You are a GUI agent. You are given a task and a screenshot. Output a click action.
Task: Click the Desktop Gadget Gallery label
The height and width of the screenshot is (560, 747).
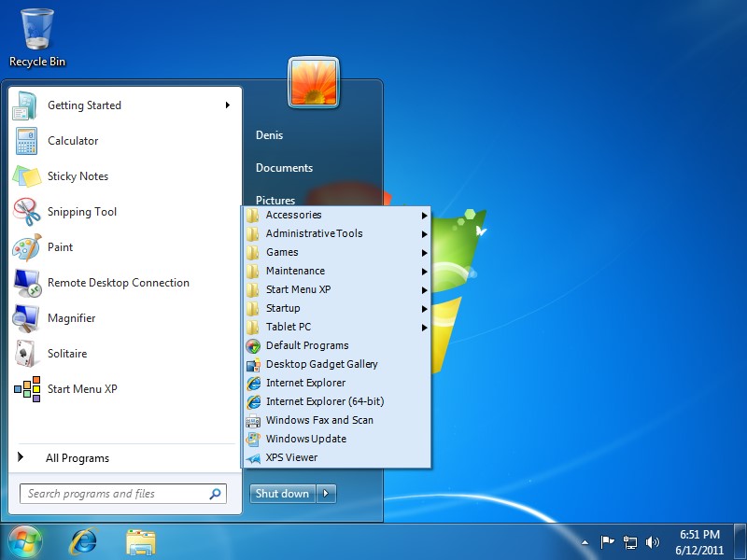(x=322, y=364)
